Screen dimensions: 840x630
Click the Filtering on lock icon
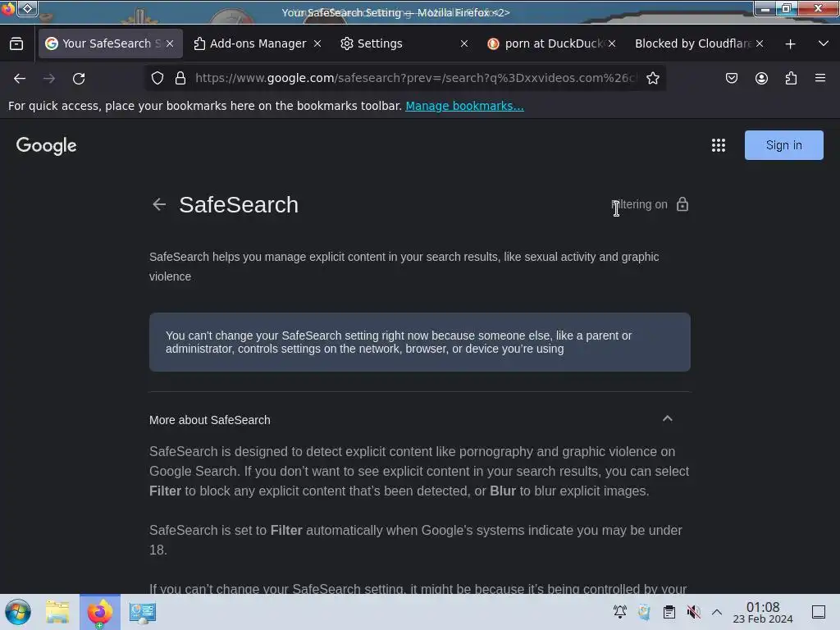[682, 204]
